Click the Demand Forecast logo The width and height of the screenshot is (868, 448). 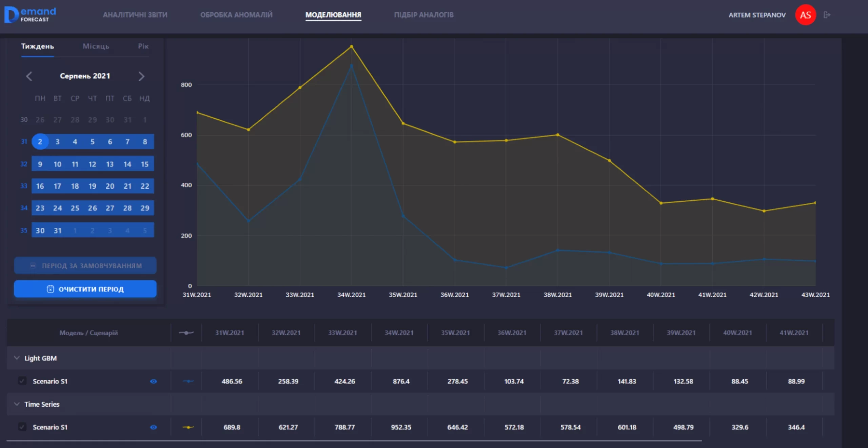coord(30,15)
